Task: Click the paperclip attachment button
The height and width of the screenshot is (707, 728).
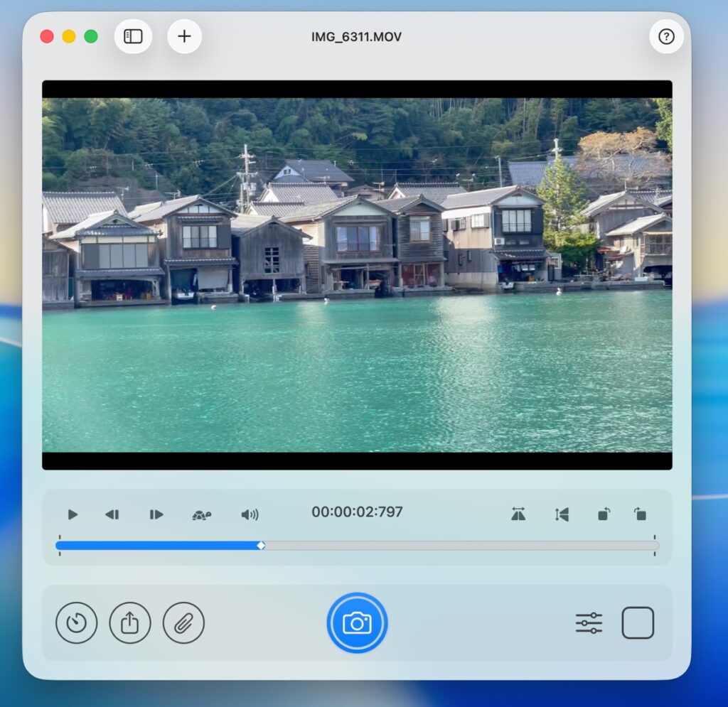Action: pyautogui.click(x=183, y=623)
